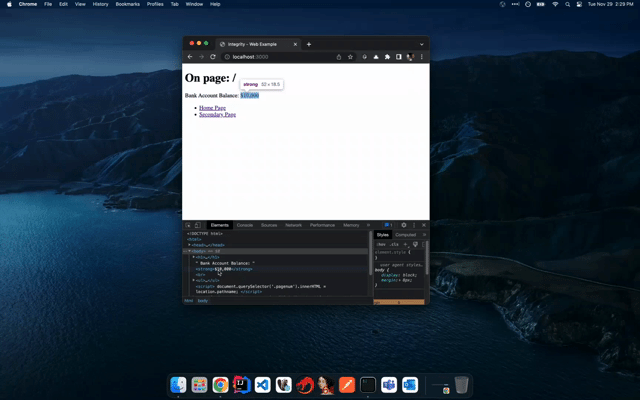This screenshot has width=640, height=400.
Task: Open DevTools settings gear
Action: [404, 225]
